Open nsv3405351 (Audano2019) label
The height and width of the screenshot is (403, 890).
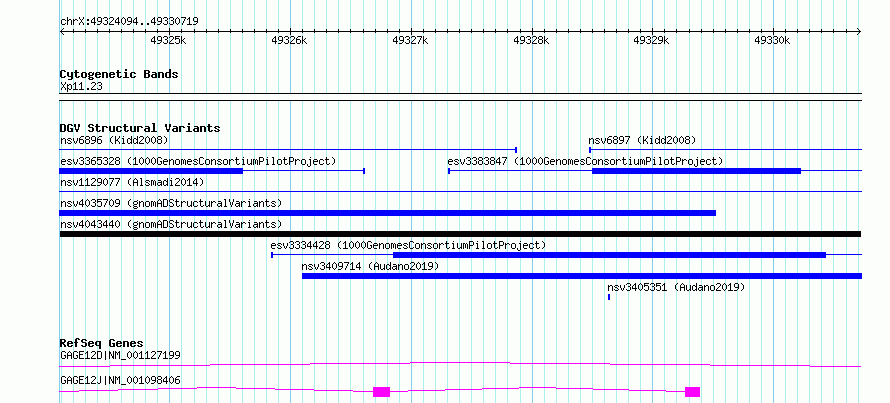tap(676, 287)
